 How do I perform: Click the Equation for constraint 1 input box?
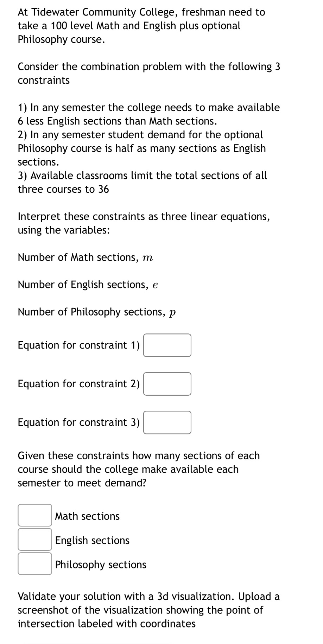coord(167,345)
